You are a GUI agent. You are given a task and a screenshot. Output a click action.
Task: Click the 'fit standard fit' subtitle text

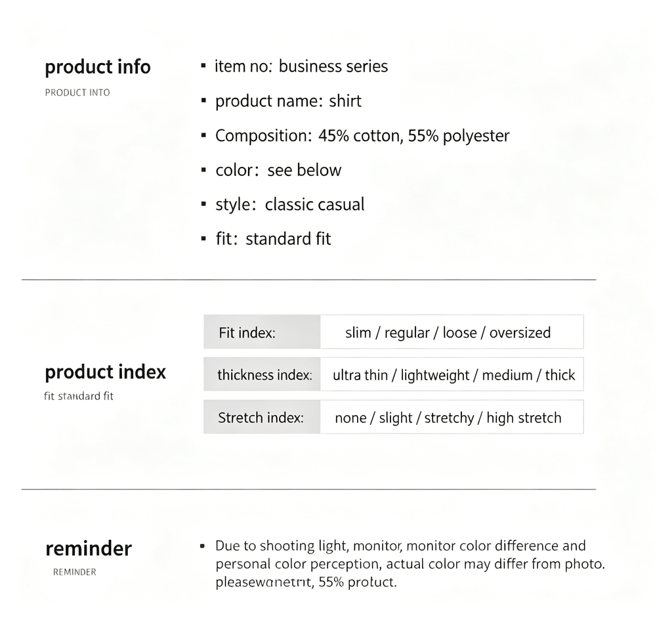tap(79, 396)
